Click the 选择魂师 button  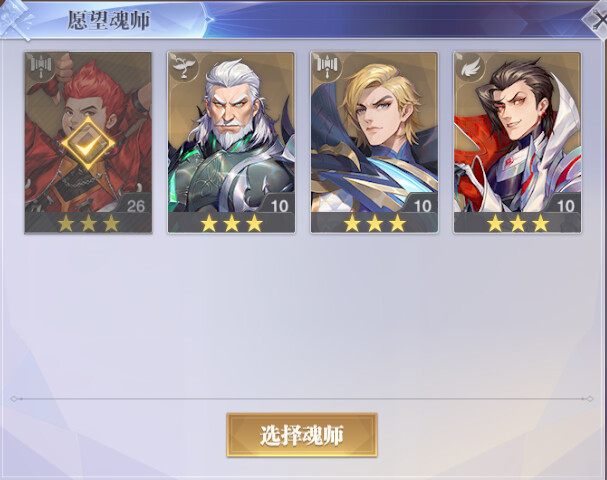pyautogui.click(x=302, y=435)
